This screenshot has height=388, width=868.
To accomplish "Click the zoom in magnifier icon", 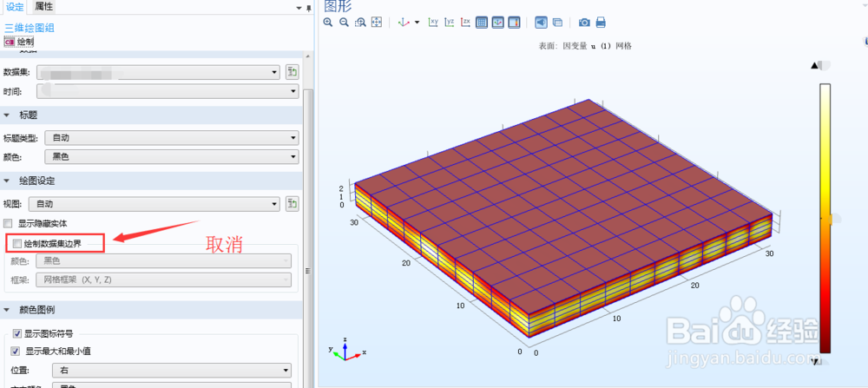I will (x=328, y=23).
